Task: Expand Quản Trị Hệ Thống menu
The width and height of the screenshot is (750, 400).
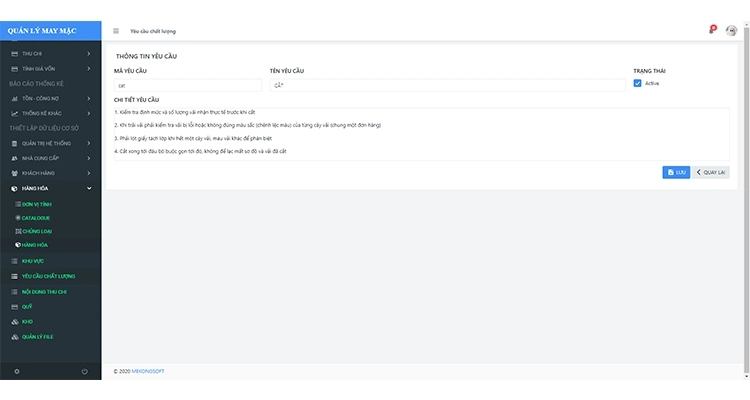Action: tap(50, 143)
